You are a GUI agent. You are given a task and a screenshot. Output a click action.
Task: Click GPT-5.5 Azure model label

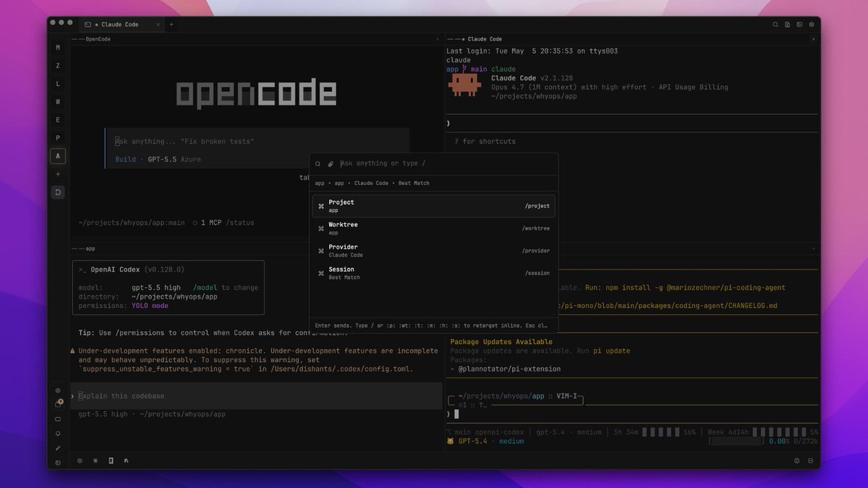[x=174, y=159]
